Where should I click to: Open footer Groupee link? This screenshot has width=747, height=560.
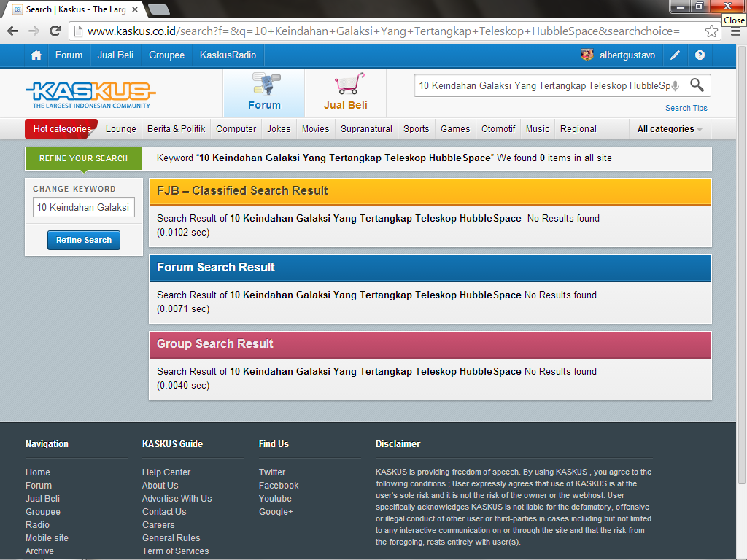point(43,512)
